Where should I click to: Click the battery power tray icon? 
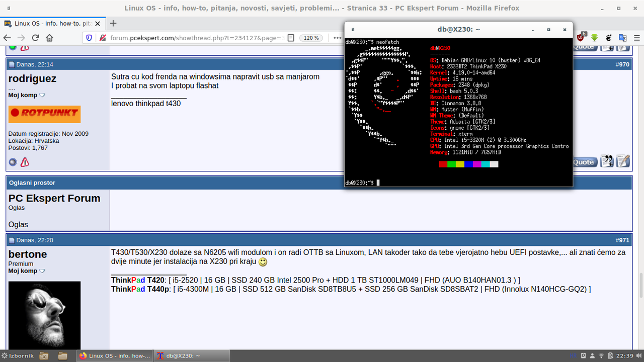coord(611,356)
